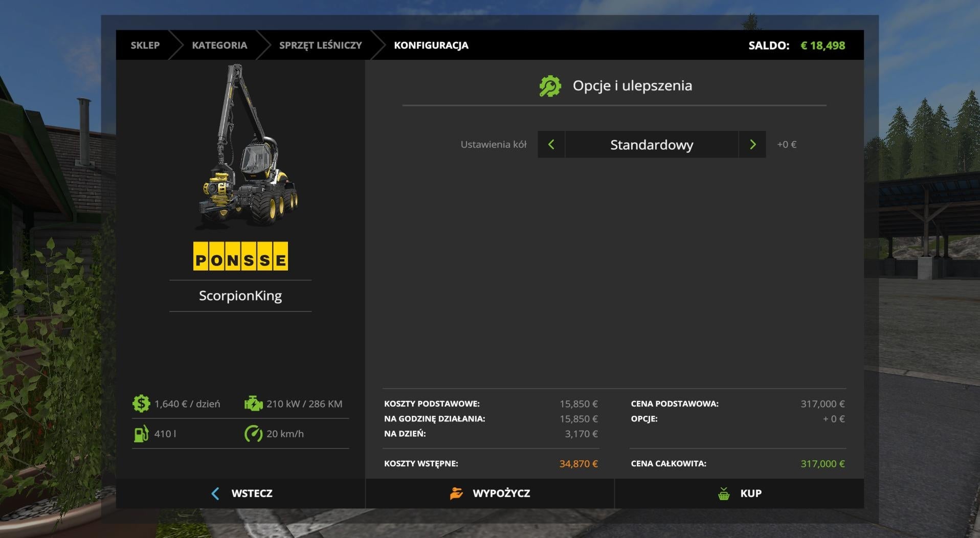This screenshot has height=538, width=980.
Task: Click the 410 l fuel capacity value
Action: [165, 434]
